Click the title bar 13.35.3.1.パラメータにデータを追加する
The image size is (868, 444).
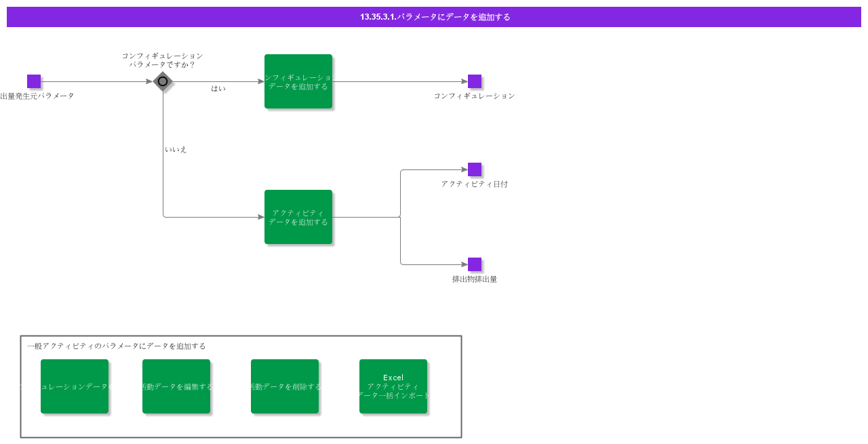click(x=434, y=17)
